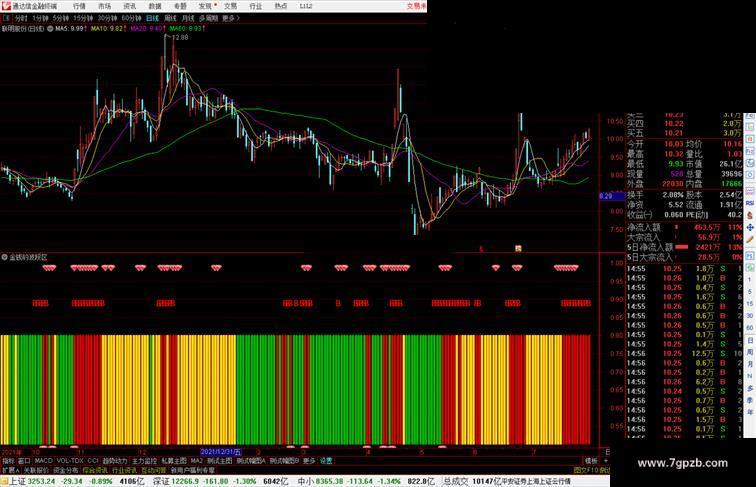Switch chart to 1分钟 period

click(x=40, y=18)
